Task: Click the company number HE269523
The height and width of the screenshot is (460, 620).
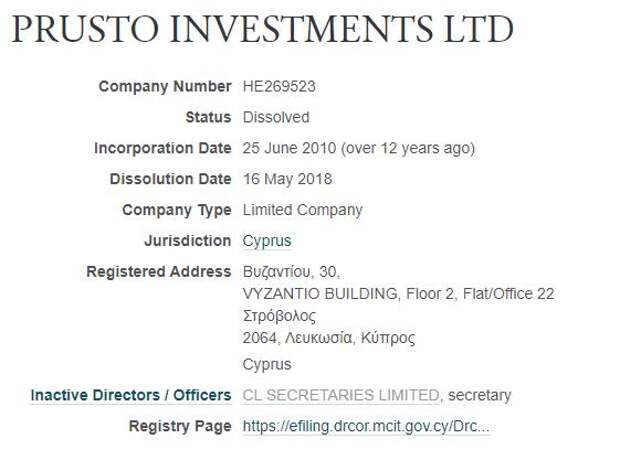Action: pos(279,87)
